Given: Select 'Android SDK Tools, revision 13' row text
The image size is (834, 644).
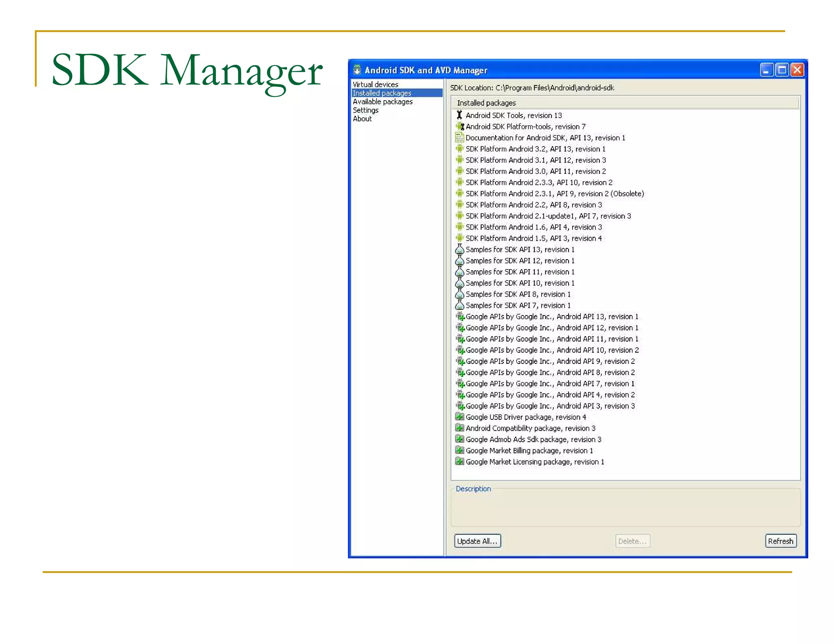Looking at the screenshot, I should (514, 116).
